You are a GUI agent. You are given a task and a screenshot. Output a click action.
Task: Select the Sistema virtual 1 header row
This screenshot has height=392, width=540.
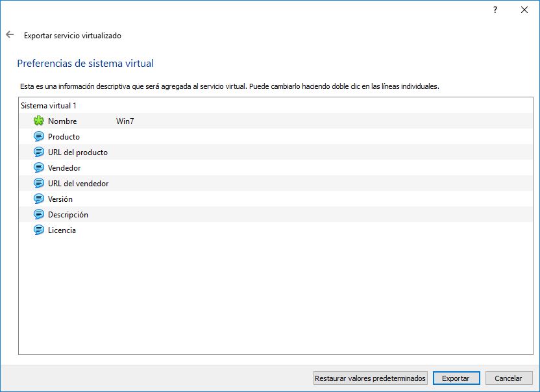tap(49, 105)
